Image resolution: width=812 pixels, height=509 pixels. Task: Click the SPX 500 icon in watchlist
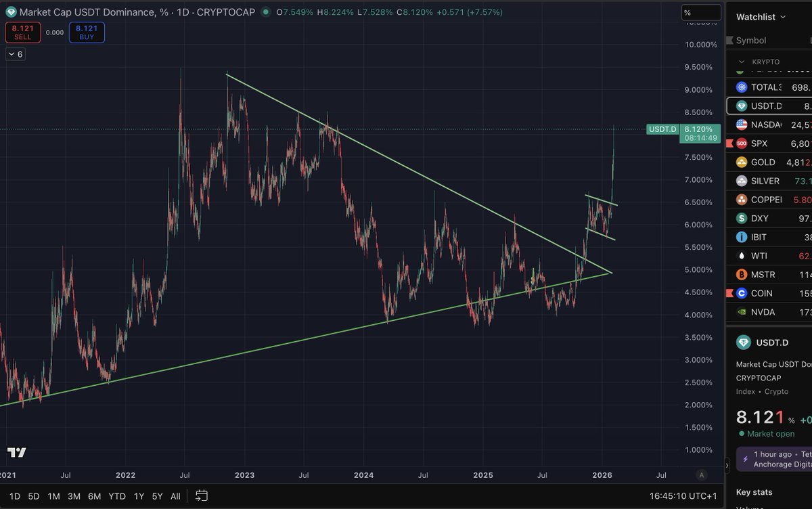click(x=741, y=143)
